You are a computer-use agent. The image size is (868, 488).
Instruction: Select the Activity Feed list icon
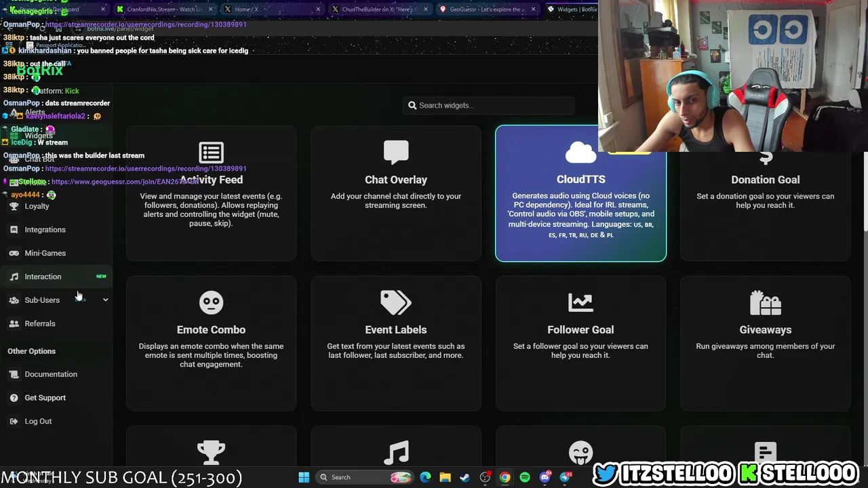click(x=211, y=152)
